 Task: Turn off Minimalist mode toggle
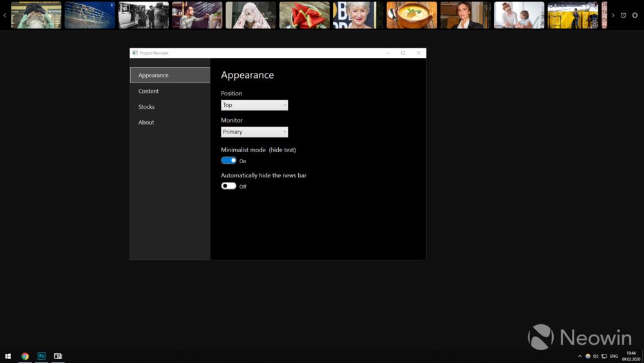click(x=229, y=161)
